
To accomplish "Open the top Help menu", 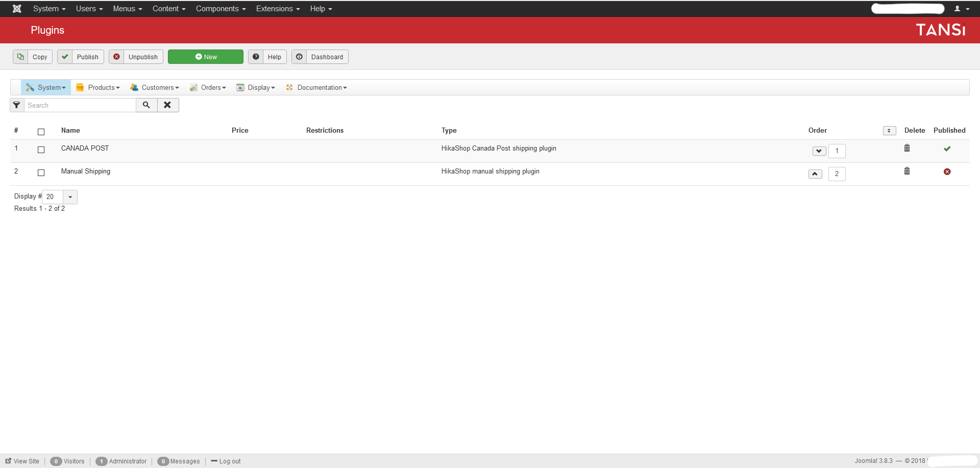I will point(321,9).
